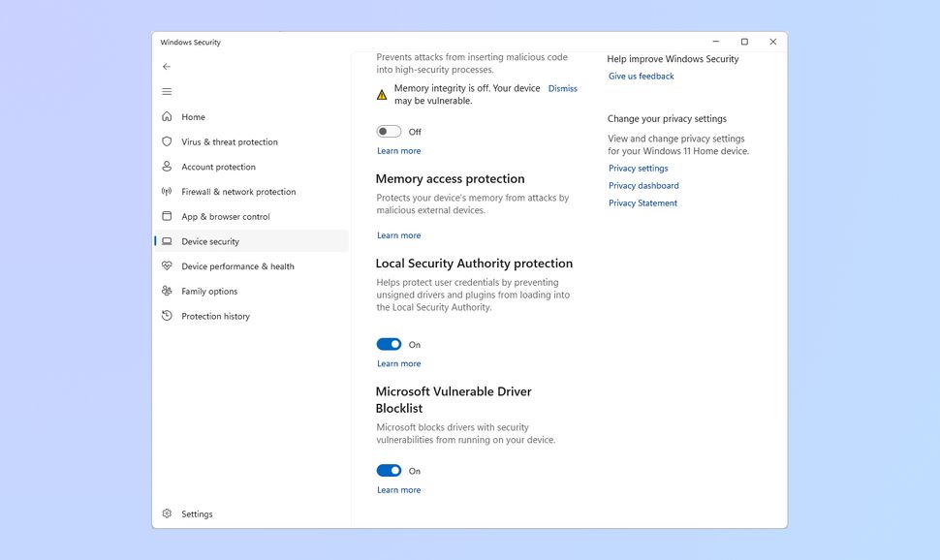
Task: Collapse the navigation pane with hamburger menu
Action: (166, 90)
